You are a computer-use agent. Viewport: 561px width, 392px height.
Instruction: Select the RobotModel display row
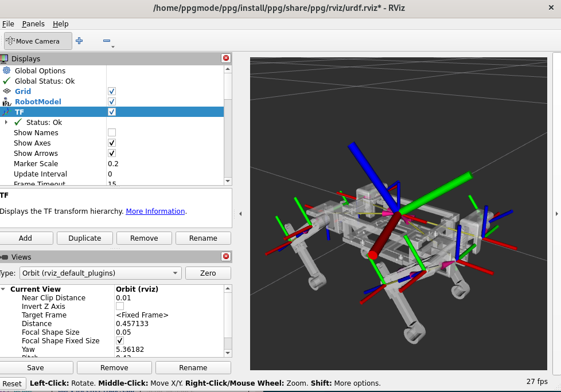pos(112,101)
